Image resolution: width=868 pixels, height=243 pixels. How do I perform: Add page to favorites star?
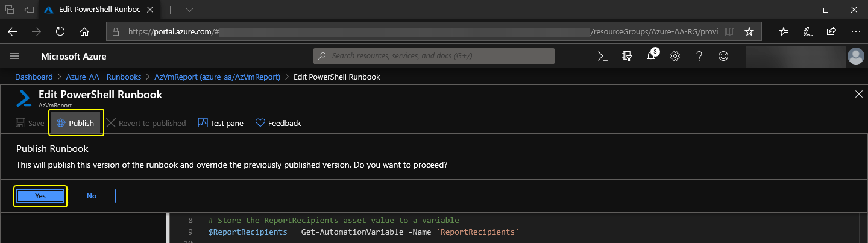point(749,31)
